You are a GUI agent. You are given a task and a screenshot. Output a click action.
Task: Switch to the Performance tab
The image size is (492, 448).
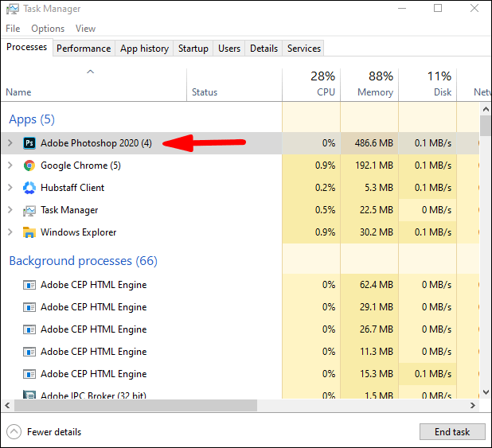coord(84,49)
